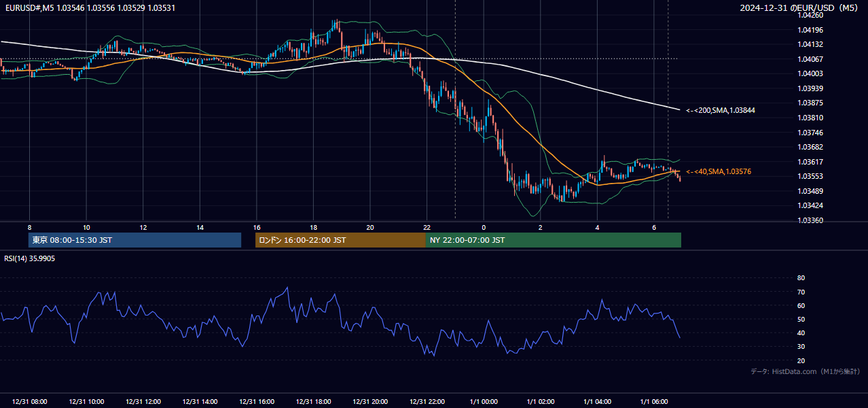Click RSI scale level 70
868x408 pixels.
pos(801,292)
